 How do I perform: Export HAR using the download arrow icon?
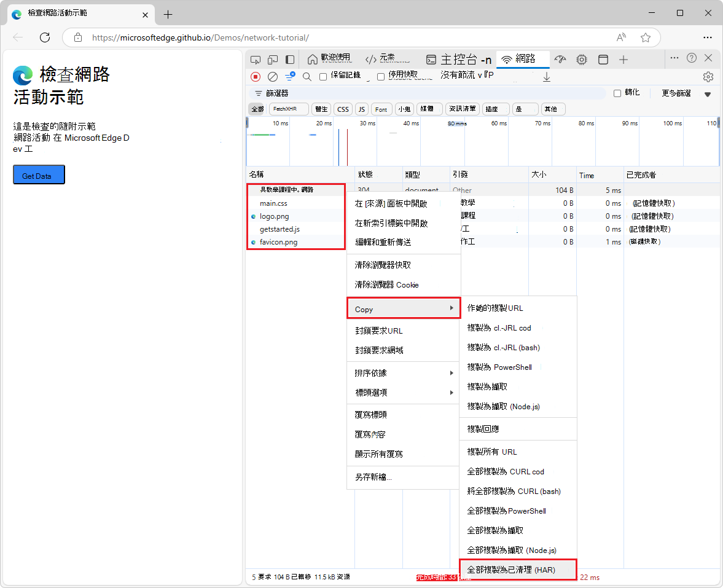tap(547, 76)
